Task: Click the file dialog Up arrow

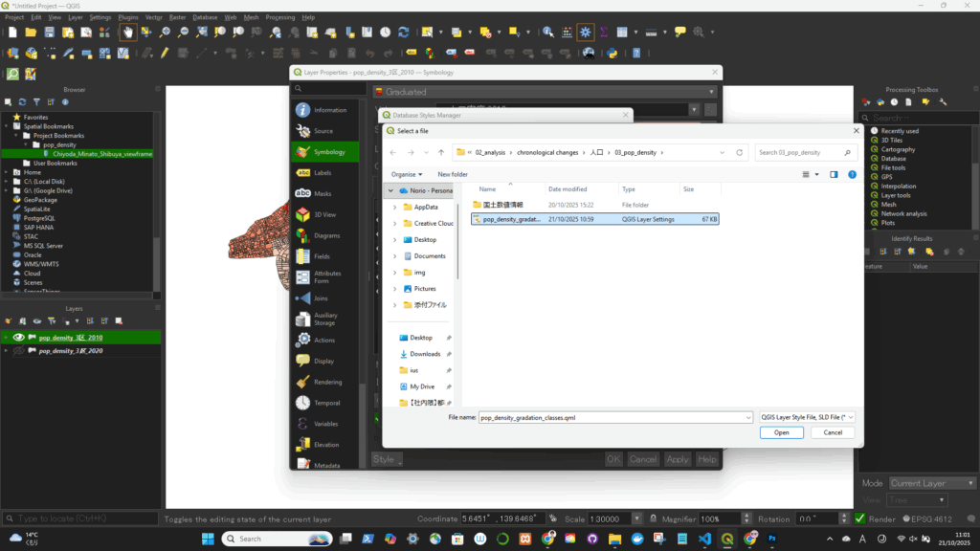Action: [440, 152]
